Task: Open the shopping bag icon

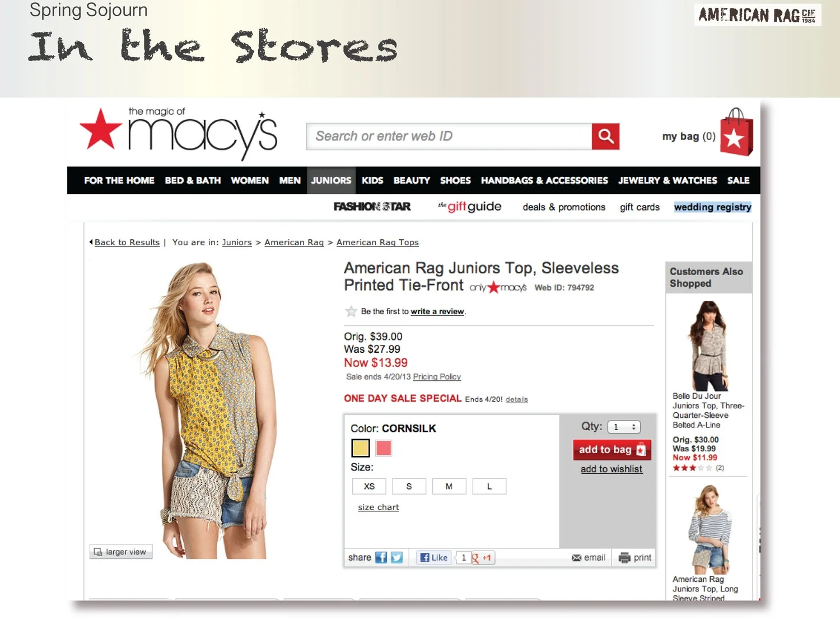Action: tap(736, 132)
